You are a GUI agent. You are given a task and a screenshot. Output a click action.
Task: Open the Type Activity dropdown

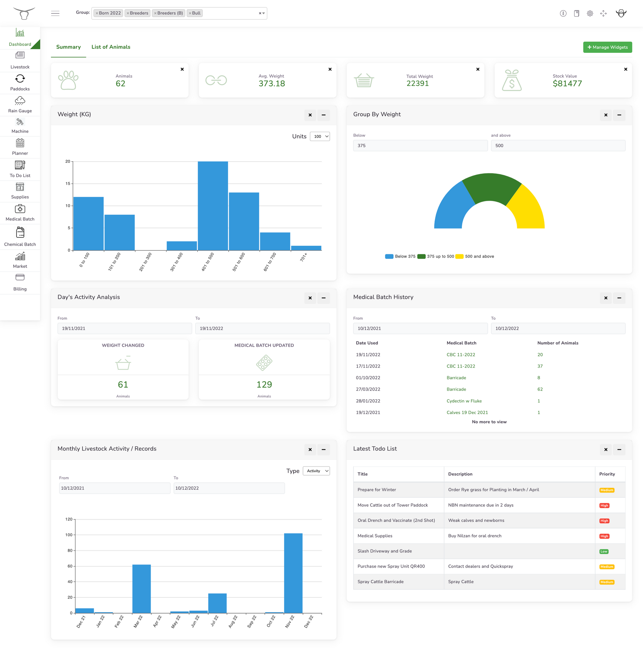pos(316,471)
